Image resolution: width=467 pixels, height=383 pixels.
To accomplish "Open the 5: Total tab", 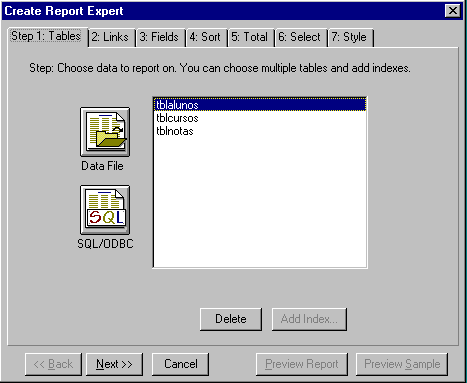I will 250,37.
